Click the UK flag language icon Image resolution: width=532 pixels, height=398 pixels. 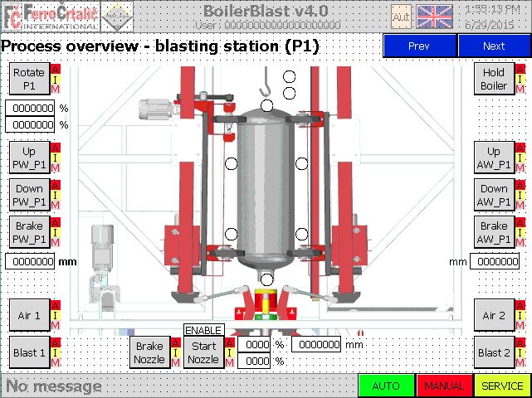[x=434, y=17]
